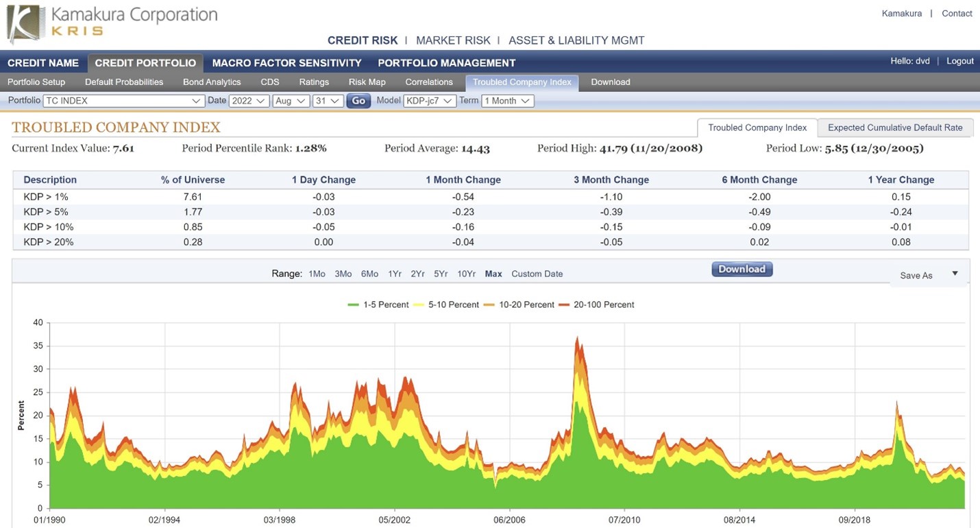Click the Period Average 14.43 value
Screen dimensions: 980x528
pos(476,148)
